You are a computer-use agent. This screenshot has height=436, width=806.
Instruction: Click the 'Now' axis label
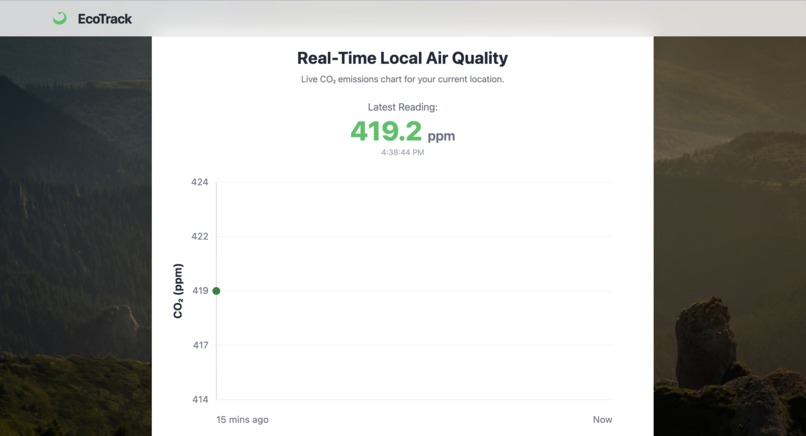[602, 420]
